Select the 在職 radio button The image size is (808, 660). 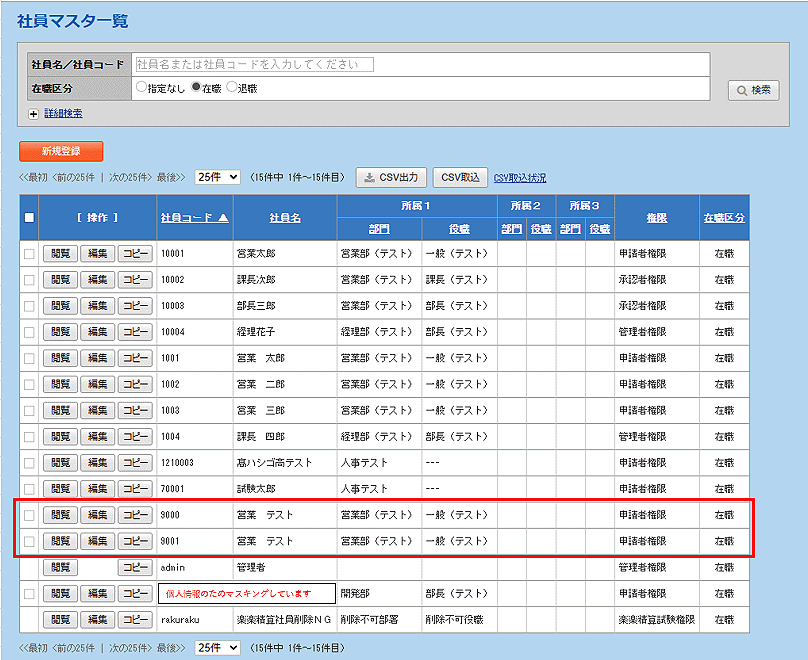click(x=196, y=87)
